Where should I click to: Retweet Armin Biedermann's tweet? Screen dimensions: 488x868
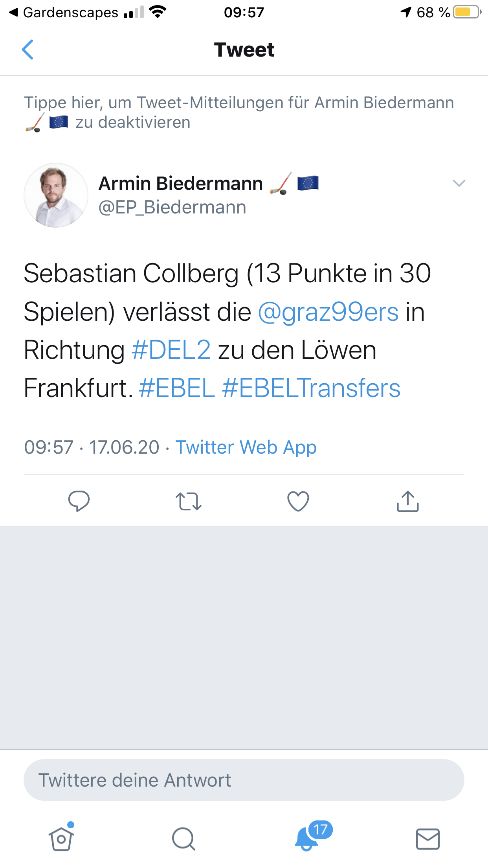coord(189,501)
